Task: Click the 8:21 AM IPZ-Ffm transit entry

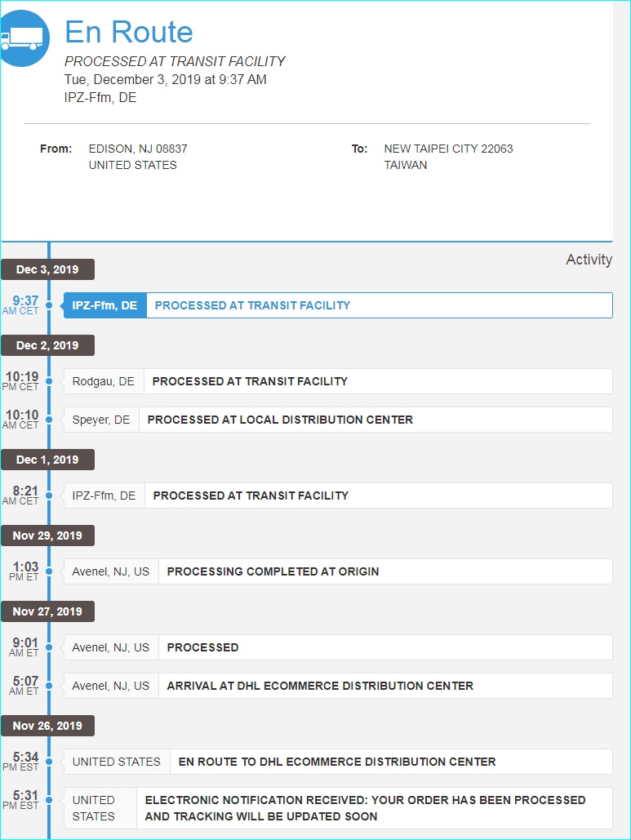Action: pos(337,496)
